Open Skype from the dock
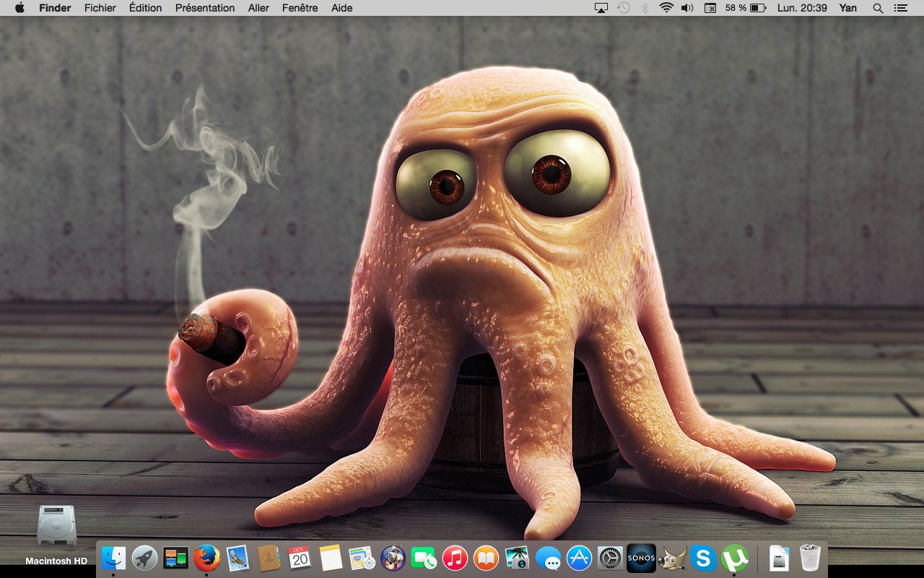The image size is (924, 578). click(703, 558)
